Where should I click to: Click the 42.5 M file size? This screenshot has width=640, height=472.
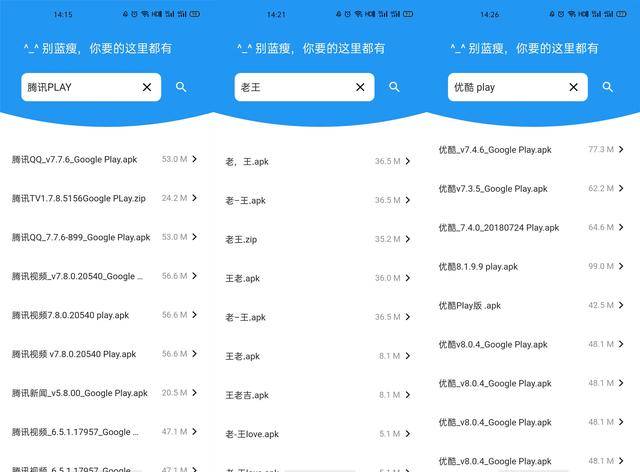601,305
